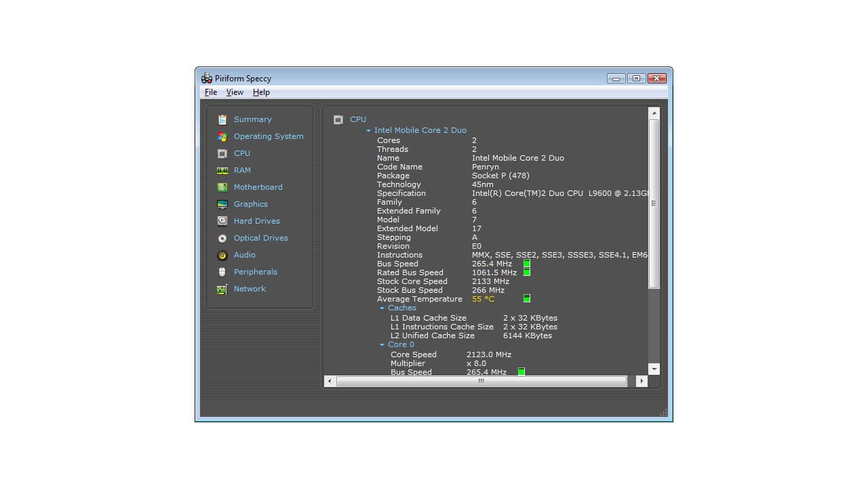Image resolution: width=868 pixels, height=488 pixels.
Task: Click the Graphics display icon
Action: (223, 204)
